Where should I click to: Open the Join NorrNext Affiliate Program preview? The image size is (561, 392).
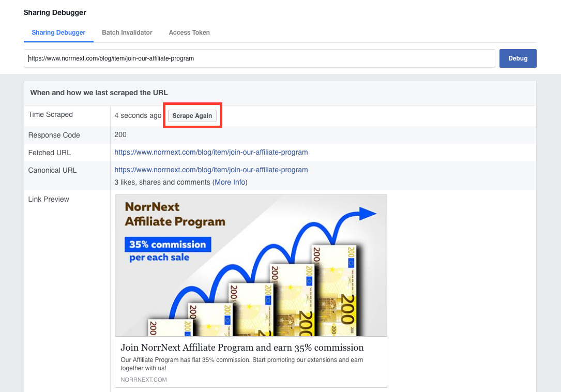point(241,347)
